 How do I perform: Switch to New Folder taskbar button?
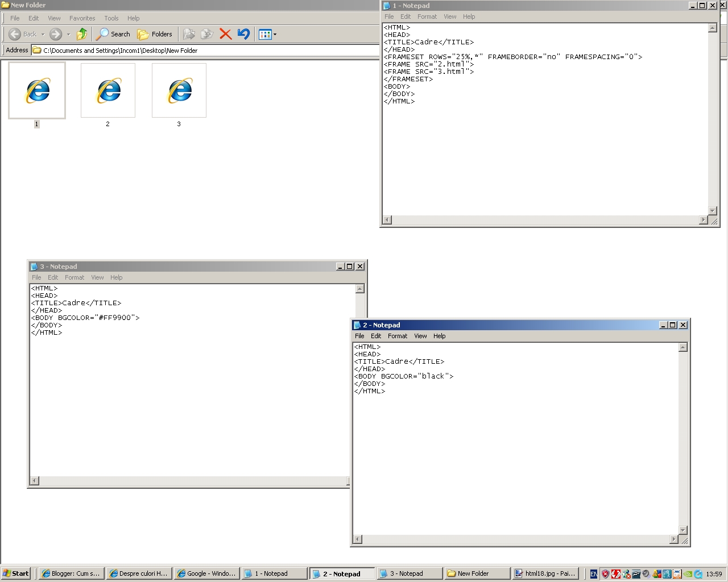click(477, 573)
